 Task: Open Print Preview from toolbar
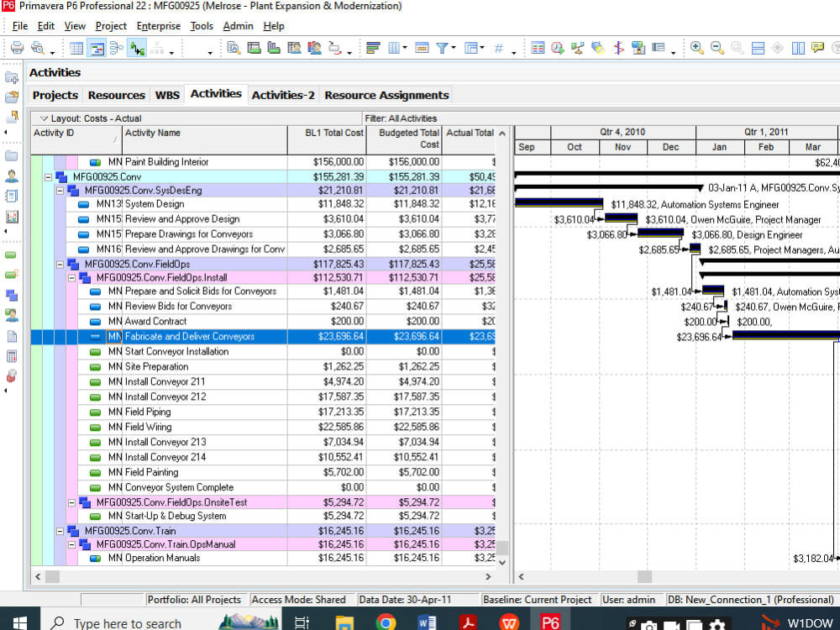(x=38, y=48)
